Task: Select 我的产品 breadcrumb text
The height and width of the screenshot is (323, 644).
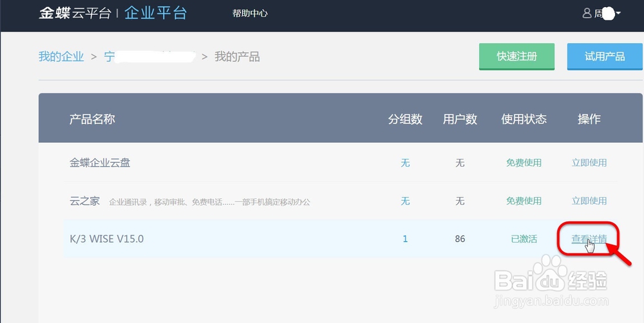Action: coord(237,57)
